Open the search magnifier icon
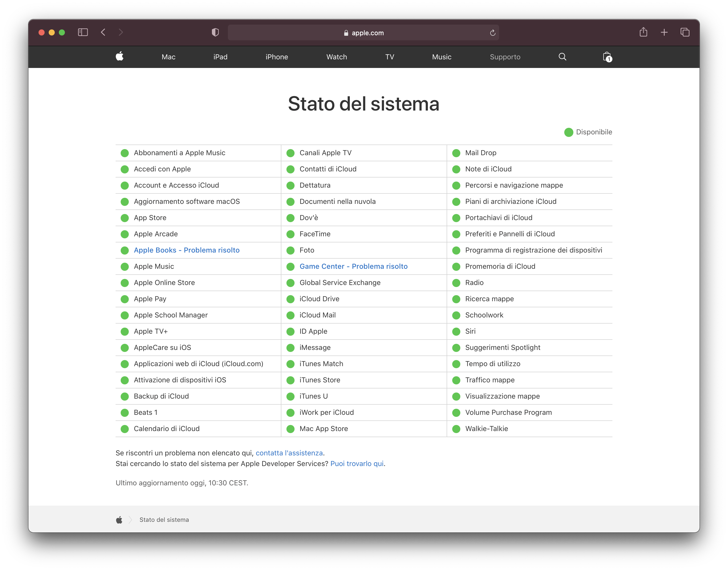Image resolution: width=728 pixels, height=570 pixels. 562,57
